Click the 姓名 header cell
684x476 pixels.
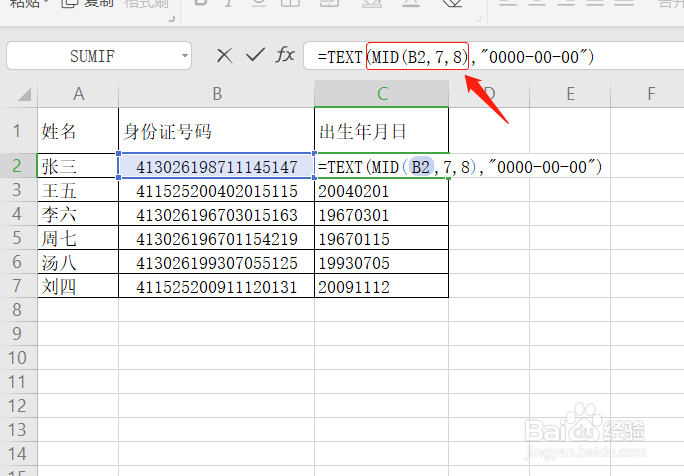click(78, 130)
